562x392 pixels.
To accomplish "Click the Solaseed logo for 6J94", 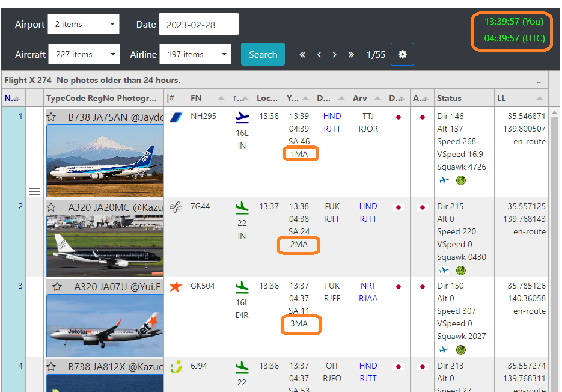I will [176, 367].
